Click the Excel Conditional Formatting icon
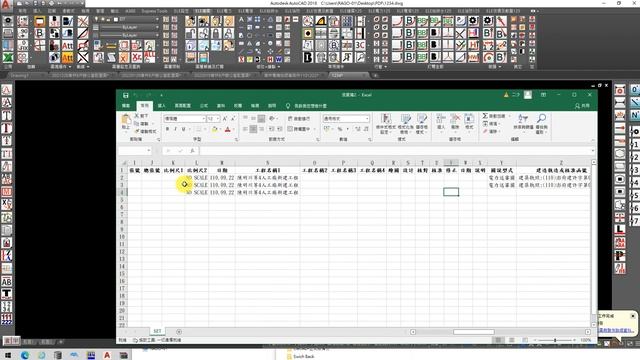Screen dimensions: 640x360 click(x=386, y=119)
